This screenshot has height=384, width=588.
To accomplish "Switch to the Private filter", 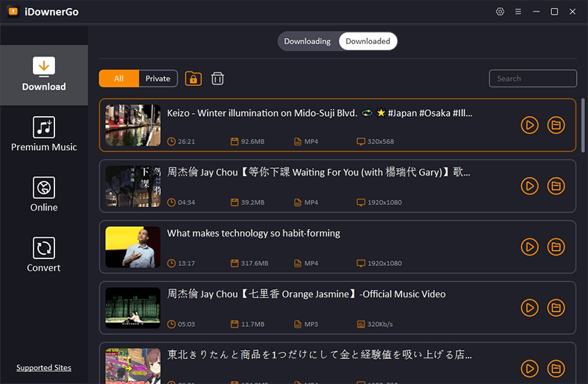I will (158, 79).
